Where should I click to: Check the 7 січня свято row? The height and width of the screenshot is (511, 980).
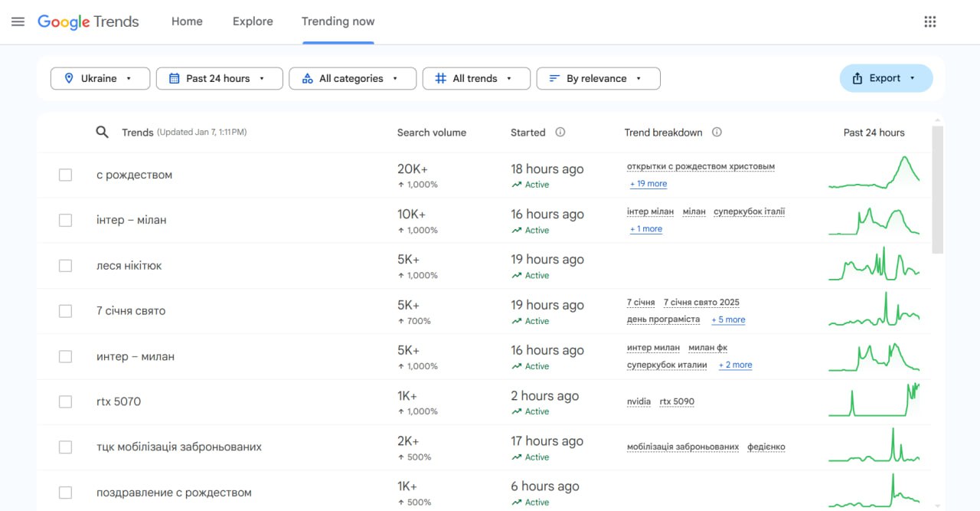click(x=65, y=311)
